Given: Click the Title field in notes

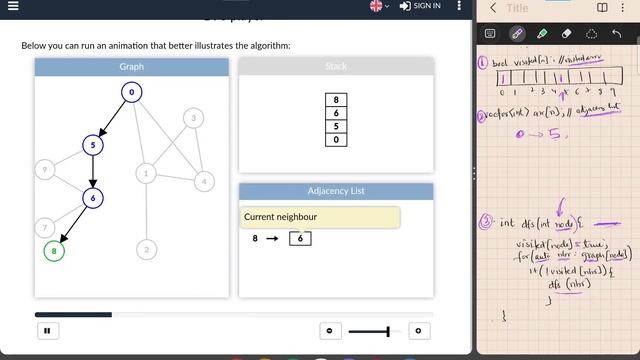Looking at the screenshot, I should pos(517,8).
